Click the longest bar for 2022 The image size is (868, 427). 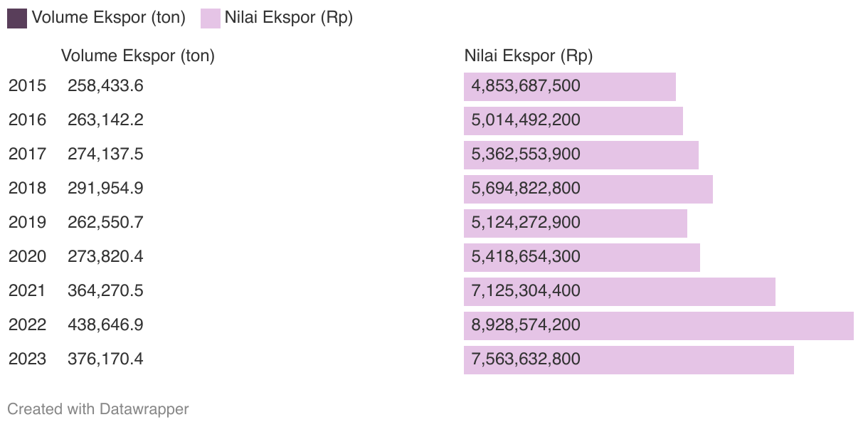[659, 326]
